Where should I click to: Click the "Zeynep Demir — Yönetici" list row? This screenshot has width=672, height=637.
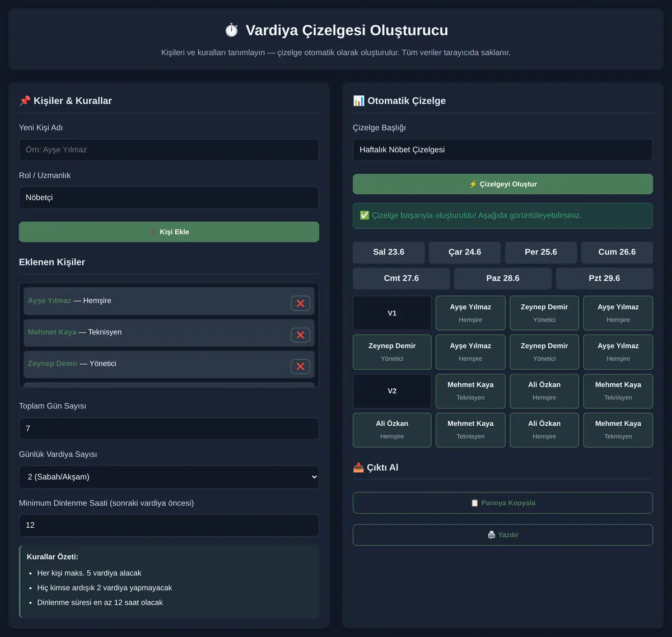(x=169, y=364)
